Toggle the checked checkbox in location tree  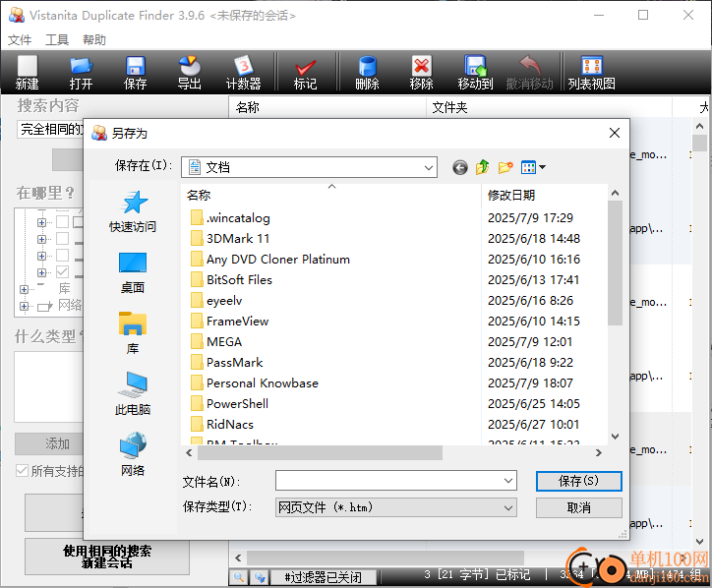point(62,272)
